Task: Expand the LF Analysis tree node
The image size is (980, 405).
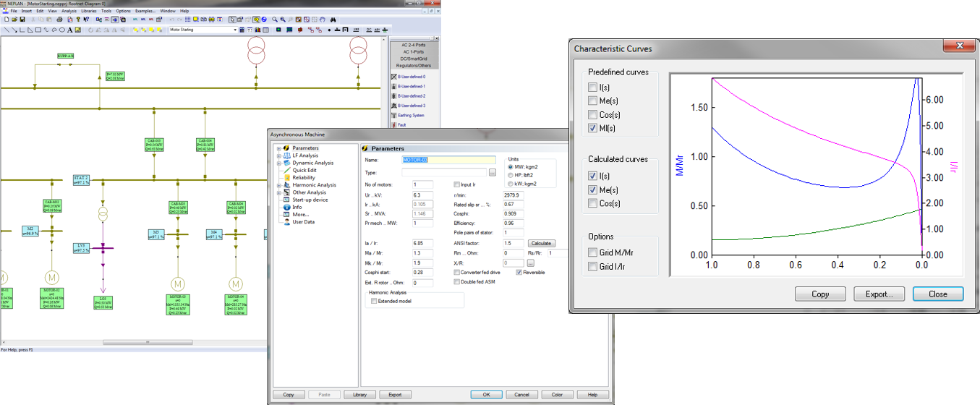Action: coord(278,155)
